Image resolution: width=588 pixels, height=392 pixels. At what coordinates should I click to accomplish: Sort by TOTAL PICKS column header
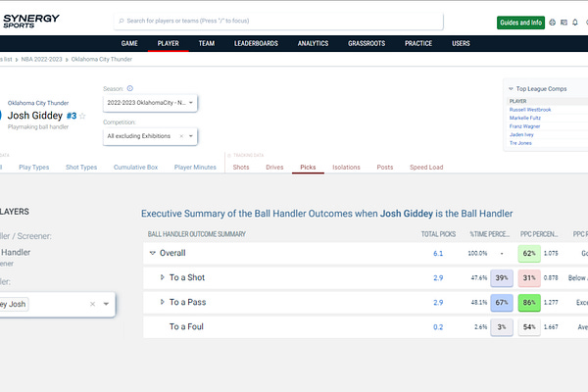point(438,234)
